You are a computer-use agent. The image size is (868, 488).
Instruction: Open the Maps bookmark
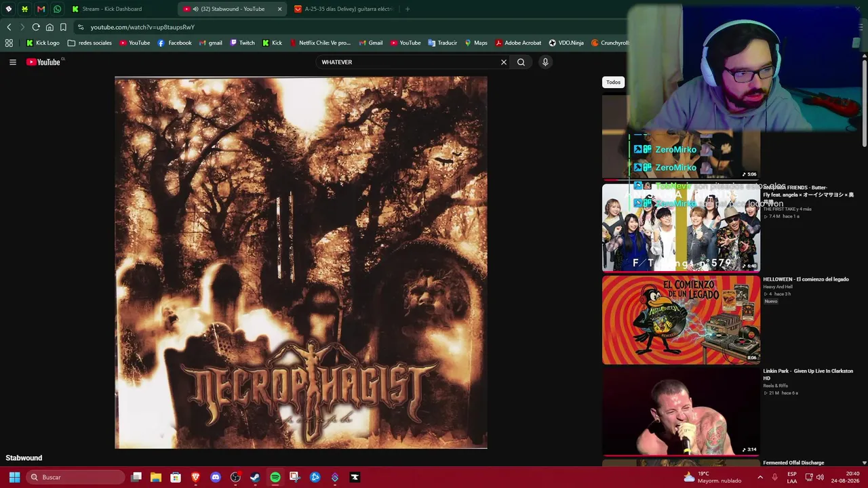(x=475, y=43)
